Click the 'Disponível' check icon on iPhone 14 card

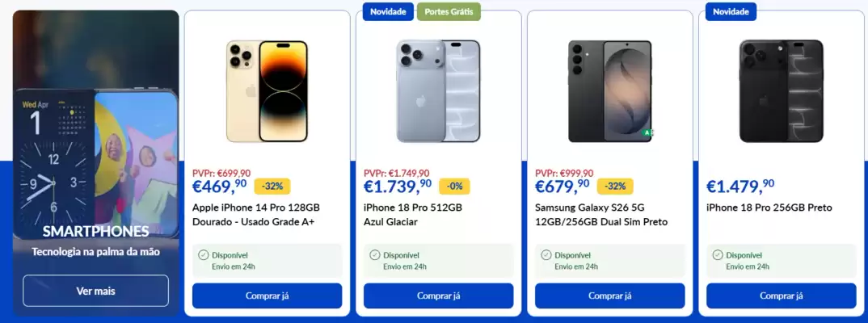pyautogui.click(x=203, y=255)
